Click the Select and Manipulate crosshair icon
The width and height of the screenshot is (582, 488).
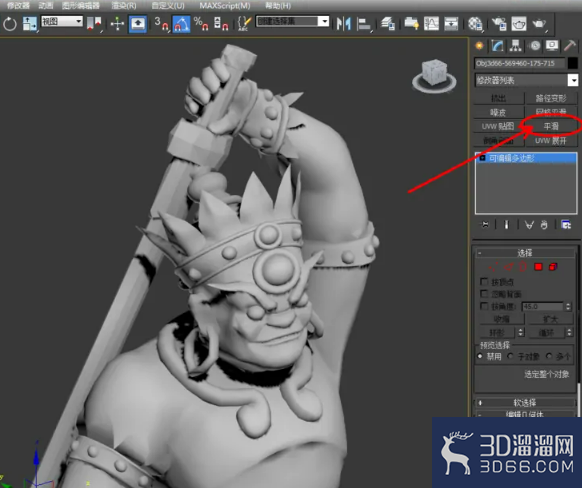(x=117, y=24)
